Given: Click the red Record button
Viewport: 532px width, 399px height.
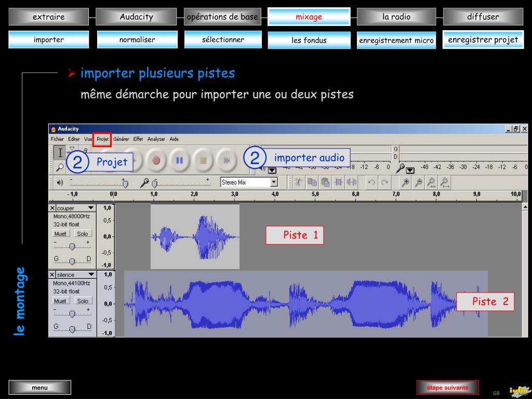Looking at the screenshot, I should tap(156, 161).
